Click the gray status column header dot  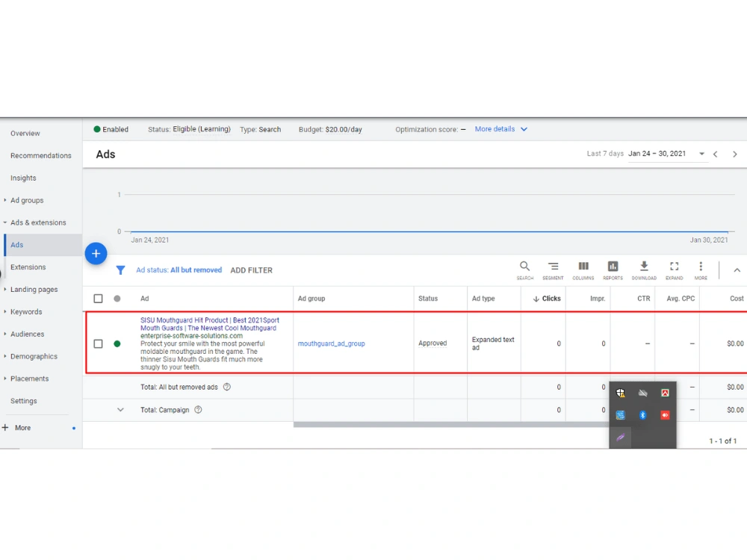tap(117, 299)
